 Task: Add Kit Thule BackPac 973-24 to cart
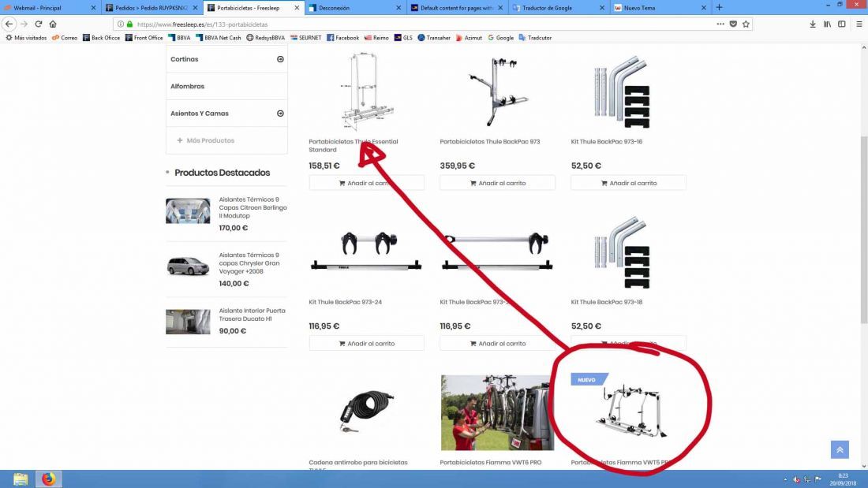(x=366, y=343)
